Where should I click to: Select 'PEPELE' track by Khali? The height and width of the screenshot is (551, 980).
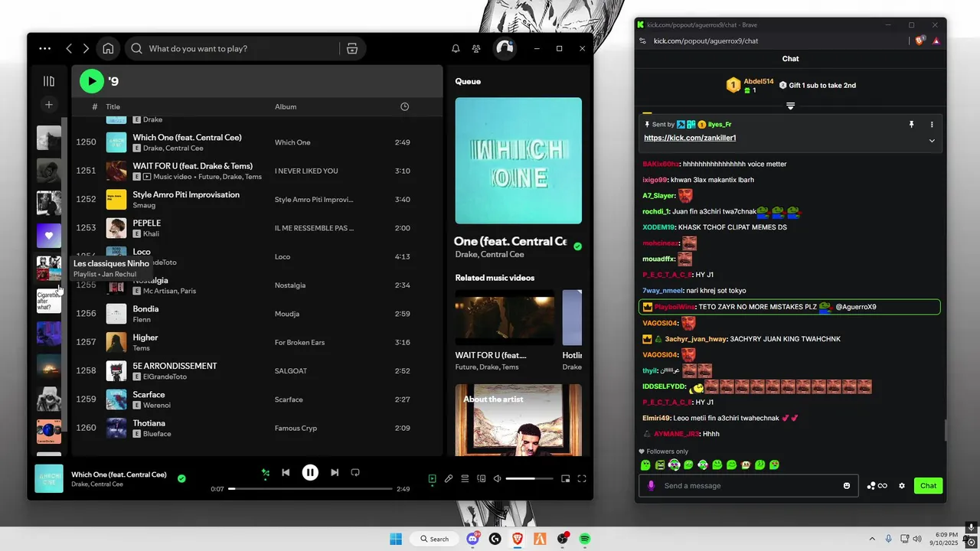pos(257,228)
